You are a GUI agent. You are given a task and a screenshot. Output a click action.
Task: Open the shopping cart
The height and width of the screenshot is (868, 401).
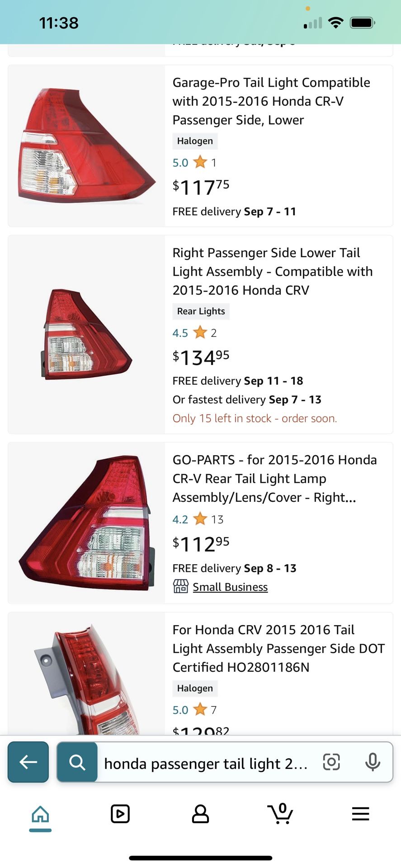[x=280, y=814]
